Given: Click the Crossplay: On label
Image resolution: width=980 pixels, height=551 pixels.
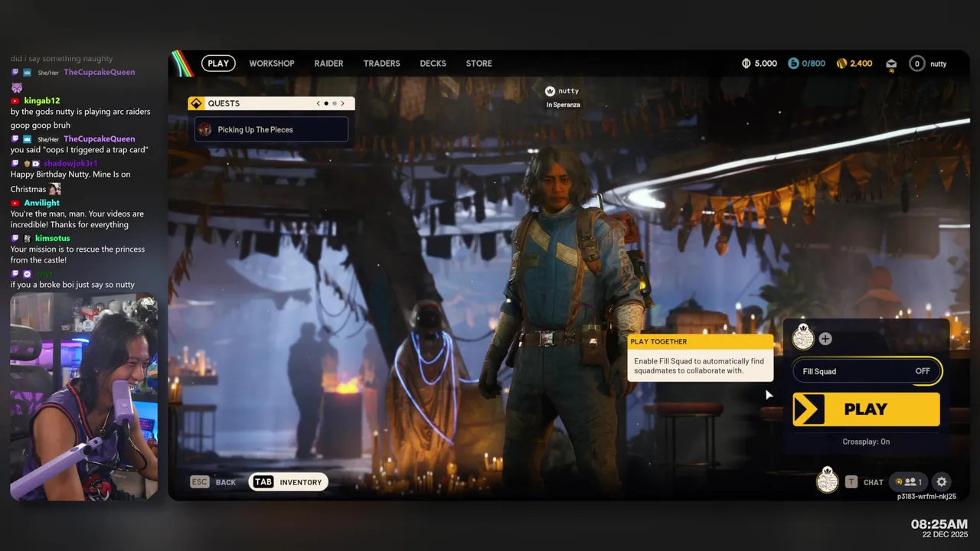Looking at the screenshot, I should [866, 442].
